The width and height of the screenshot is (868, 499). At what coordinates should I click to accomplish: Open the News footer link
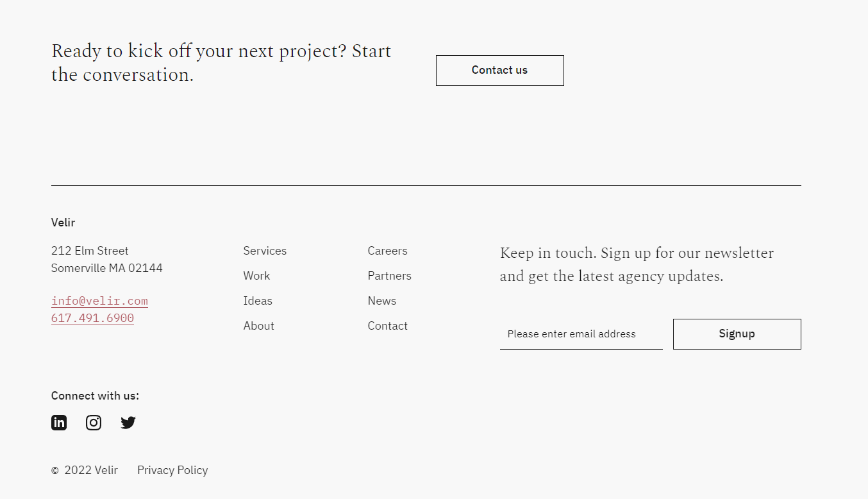(x=381, y=301)
